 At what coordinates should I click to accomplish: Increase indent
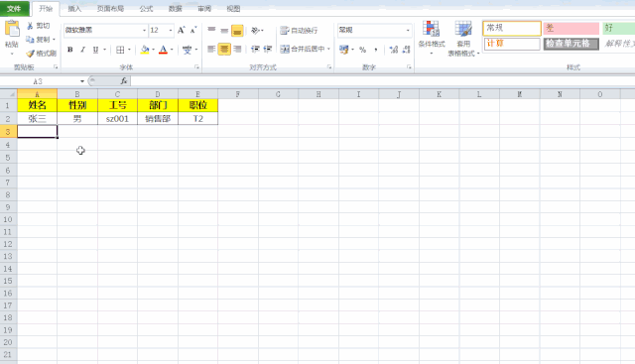268,49
